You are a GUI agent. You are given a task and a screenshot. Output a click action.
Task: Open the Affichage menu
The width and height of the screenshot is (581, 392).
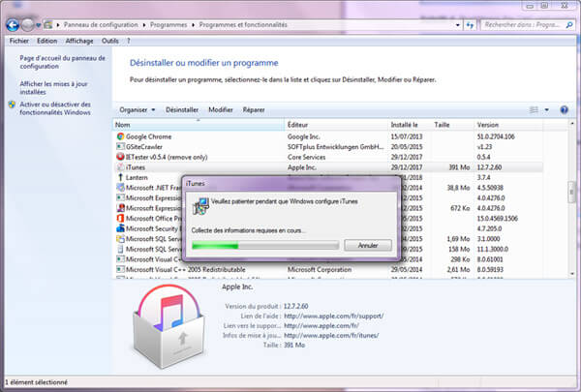79,41
